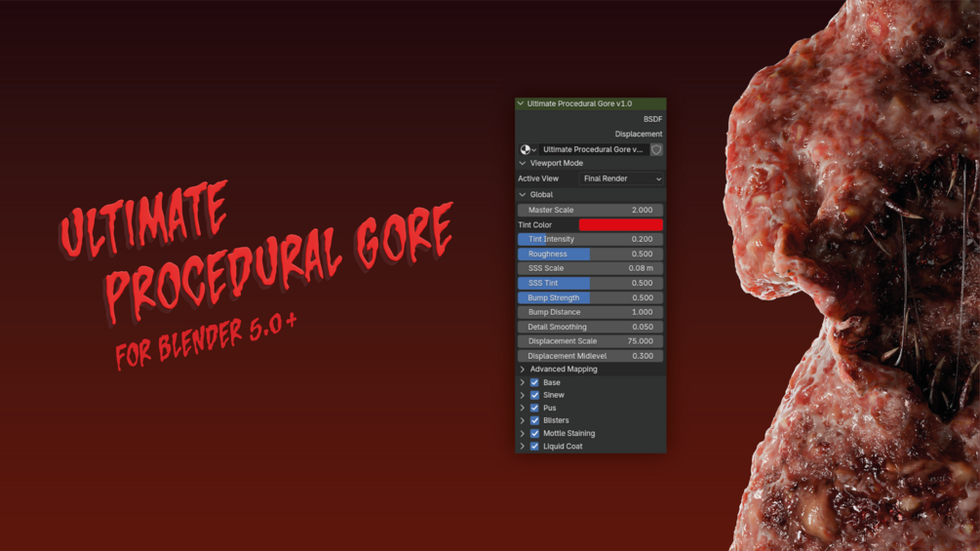Expand the Sinew layer settings

523,395
